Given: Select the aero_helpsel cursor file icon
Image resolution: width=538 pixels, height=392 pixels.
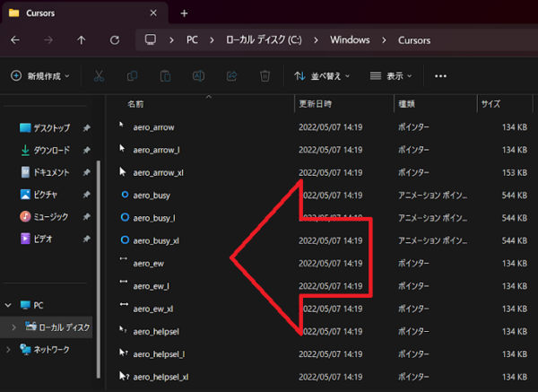Looking at the screenshot, I should 123,330.
